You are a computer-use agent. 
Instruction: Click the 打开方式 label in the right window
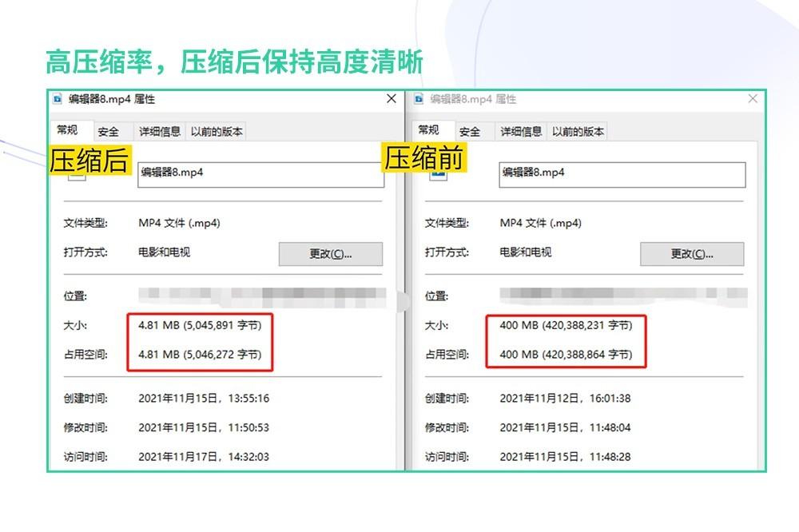tap(447, 252)
